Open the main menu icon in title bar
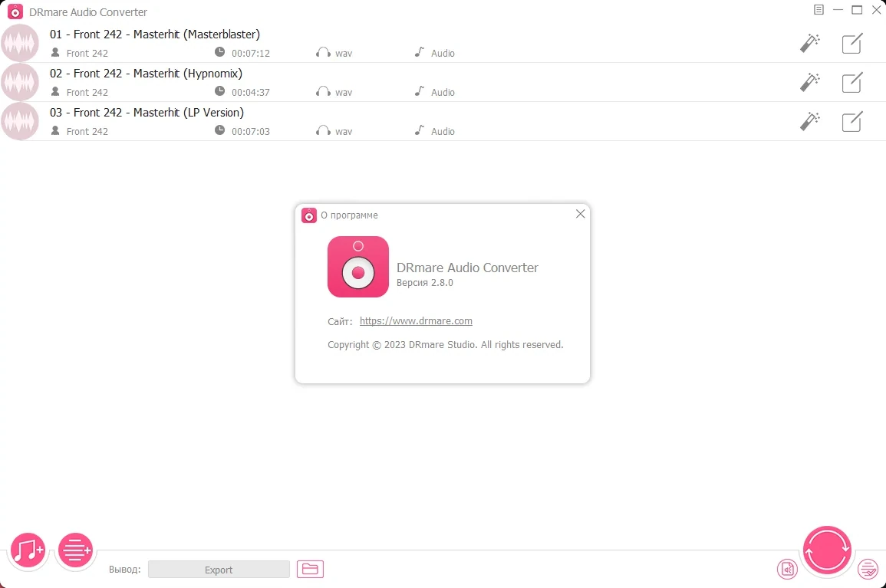886x588 pixels. pyautogui.click(x=818, y=10)
